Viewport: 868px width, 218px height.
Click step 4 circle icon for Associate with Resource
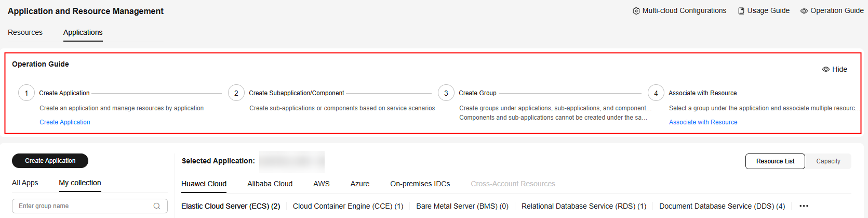click(x=656, y=93)
